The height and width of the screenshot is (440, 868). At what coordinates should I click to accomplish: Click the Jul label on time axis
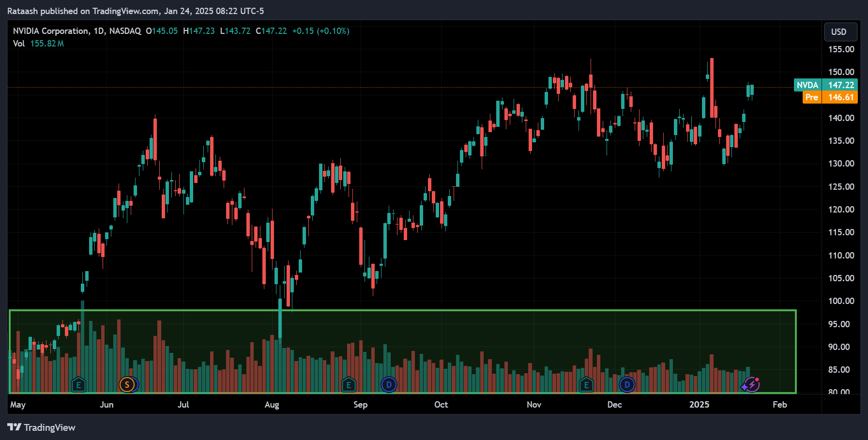pos(183,405)
